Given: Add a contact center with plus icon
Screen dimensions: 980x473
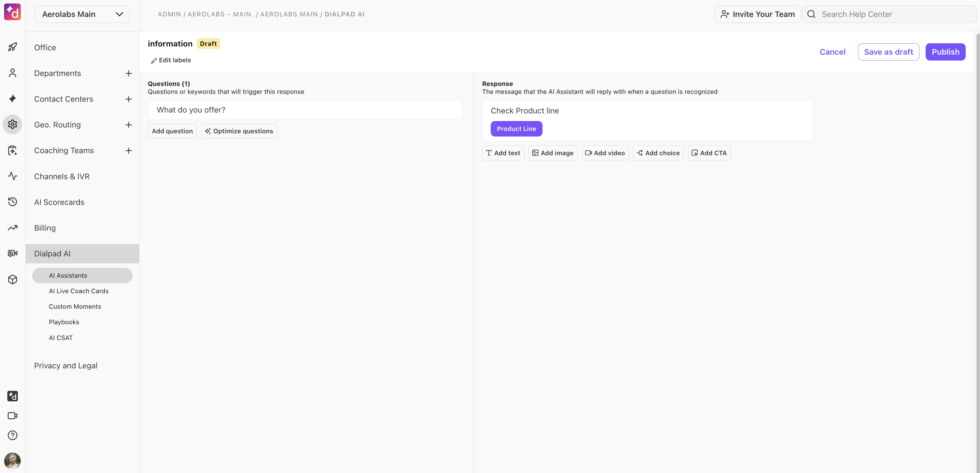Looking at the screenshot, I should (129, 99).
